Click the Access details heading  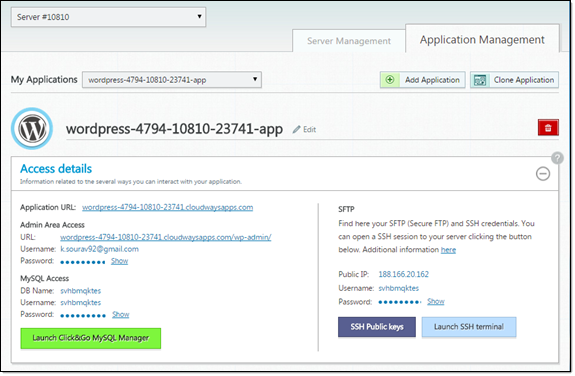(56, 169)
